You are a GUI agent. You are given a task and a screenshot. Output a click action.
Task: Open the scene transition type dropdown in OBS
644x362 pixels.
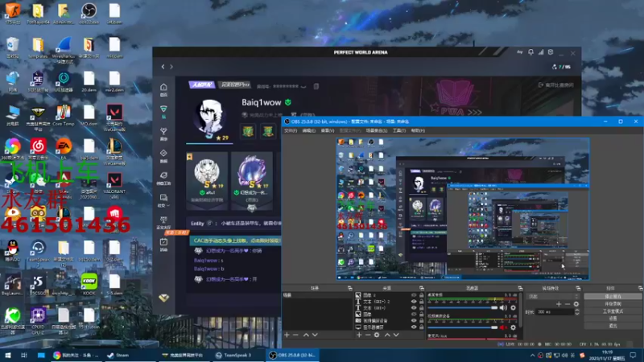[553, 296]
